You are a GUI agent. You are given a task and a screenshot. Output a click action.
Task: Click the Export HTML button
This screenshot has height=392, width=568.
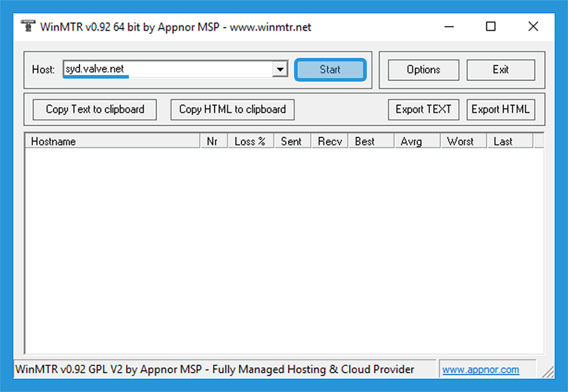(x=501, y=110)
